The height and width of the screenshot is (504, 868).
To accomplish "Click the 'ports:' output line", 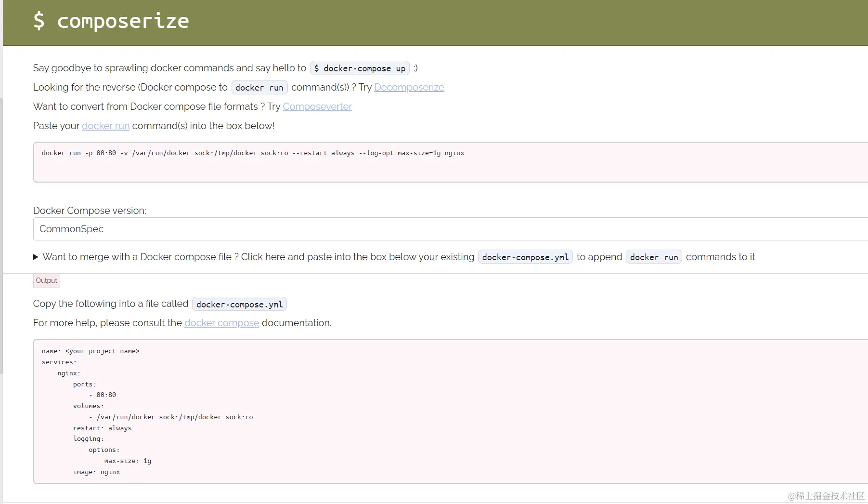I will pos(85,385).
